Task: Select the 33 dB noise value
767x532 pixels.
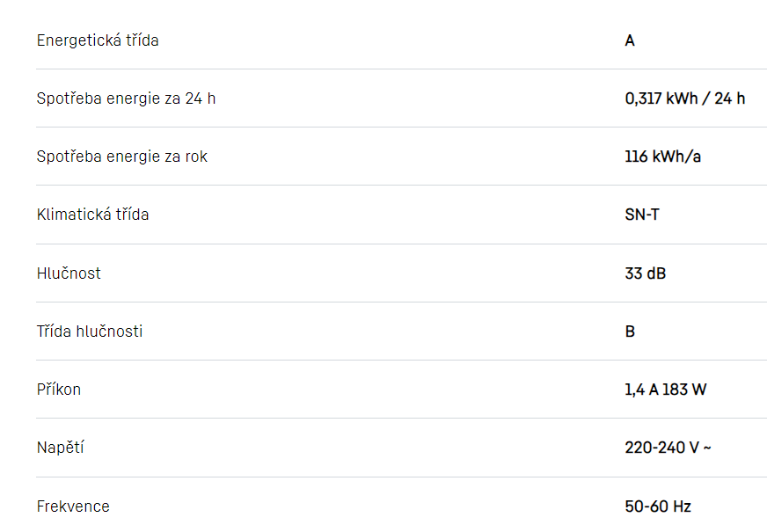Action: [646, 273]
